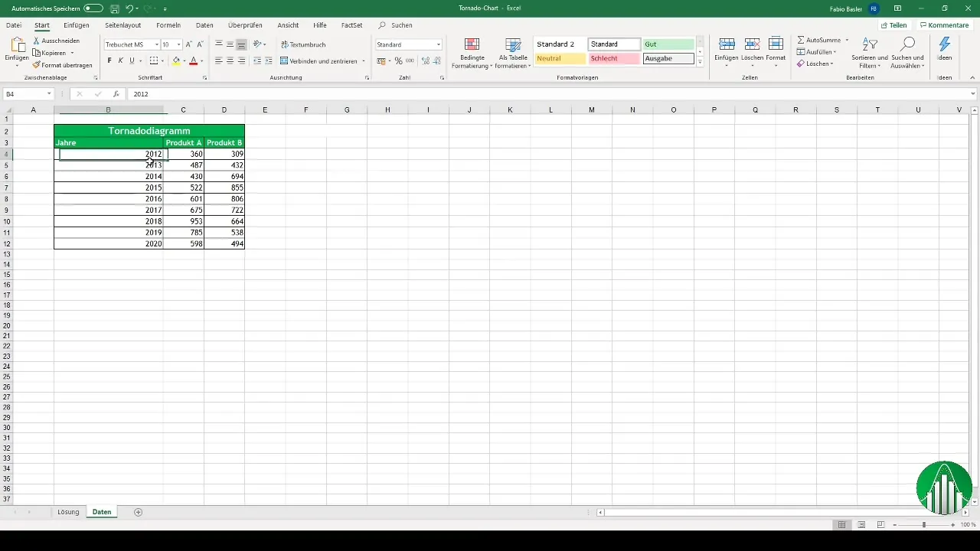The image size is (980, 551).
Task: Switch to the Seitenlayout tab
Action: point(123,25)
